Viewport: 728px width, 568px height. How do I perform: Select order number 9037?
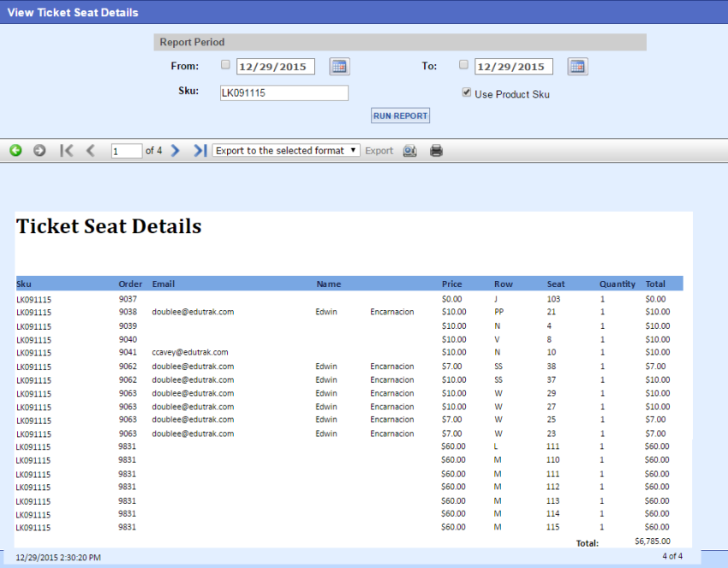pos(128,299)
